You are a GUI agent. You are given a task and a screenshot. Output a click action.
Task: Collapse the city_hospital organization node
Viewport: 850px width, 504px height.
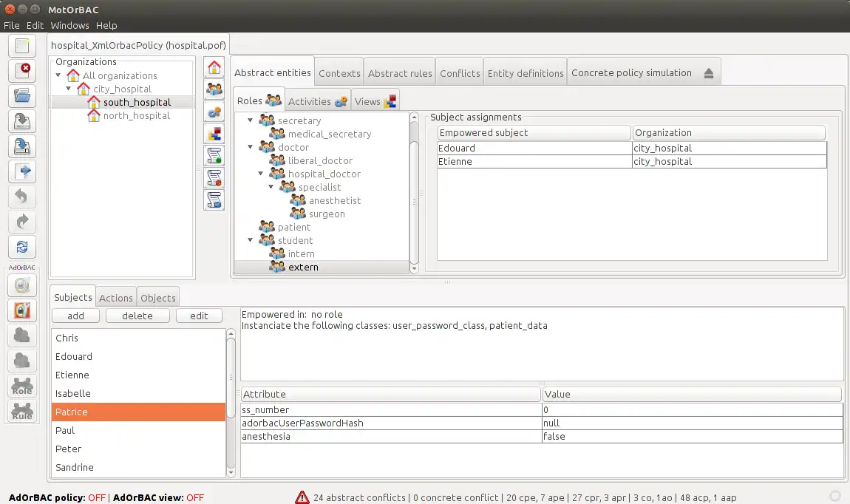coord(69,89)
